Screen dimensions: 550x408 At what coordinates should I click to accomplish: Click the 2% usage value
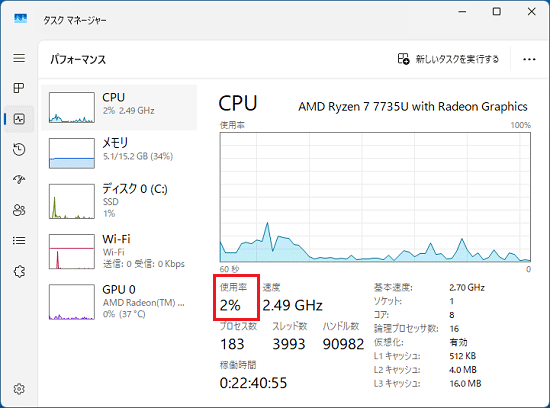coord(230,305)
